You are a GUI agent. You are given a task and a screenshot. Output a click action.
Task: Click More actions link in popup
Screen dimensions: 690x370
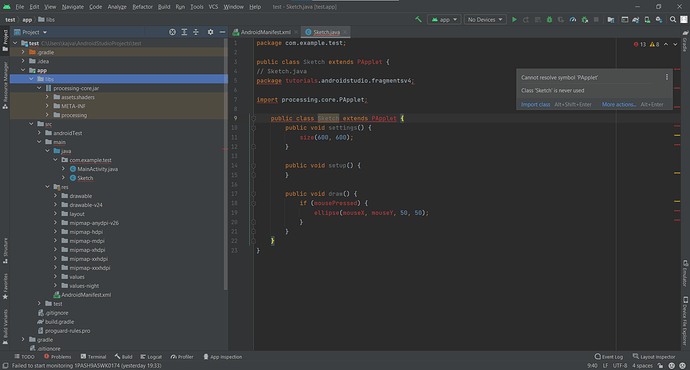click(619, 104)
